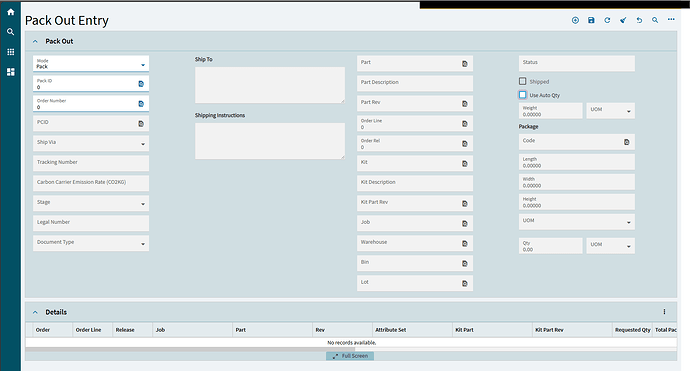Open sidebar search icon
690x371 pixels.
pos(11,32)
